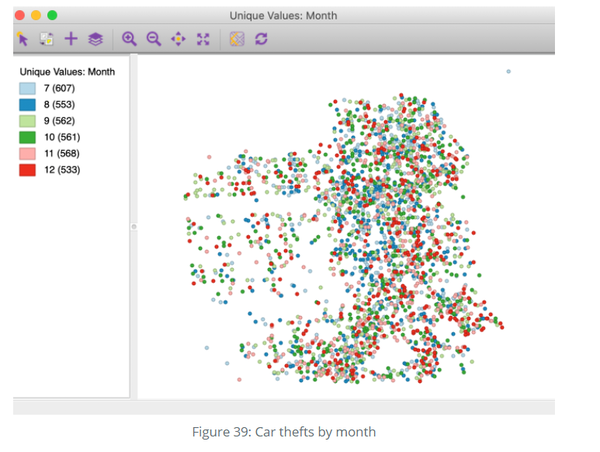Screen dimensions: 600x452
Task: Toggle the basemap icon
Action: click(x=237, y=39)
